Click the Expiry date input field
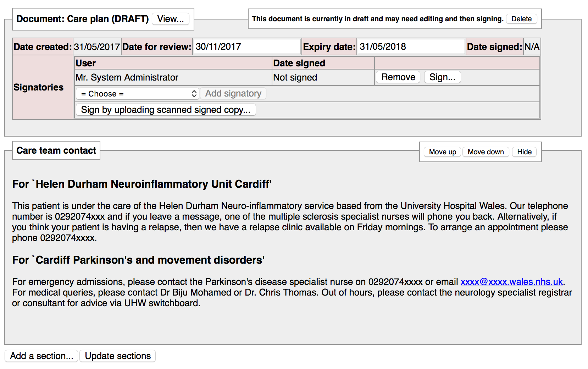The width and height of the screenshot is (588, 369). pyautogui.click(x=411, y=46)
